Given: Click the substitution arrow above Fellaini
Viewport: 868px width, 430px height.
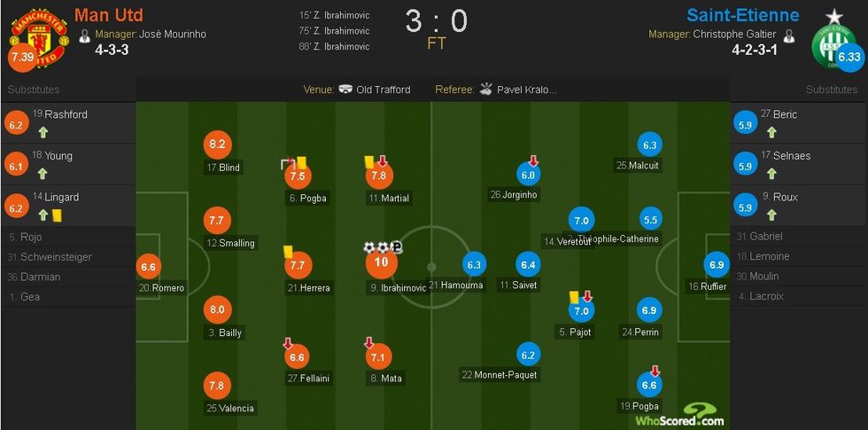Looking at the screenshot, I should click(287, 343).
